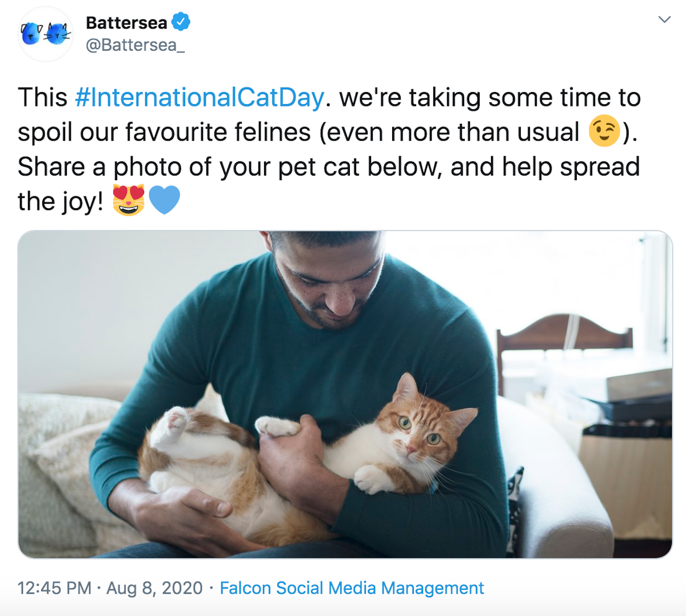Open the #InternationalCatDay hashtag
The height and width of the screenshot is (616, 686).
(200, 97)
